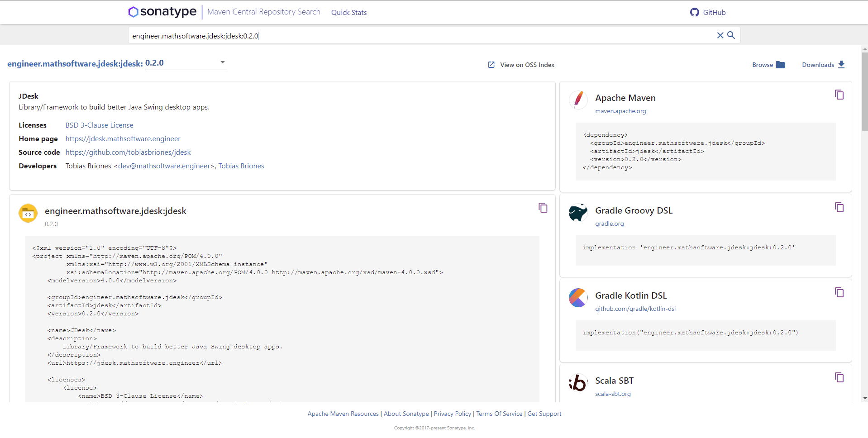
Task: Click the Kotlin logo icon
Action: pyautogui.click(x=578, y=298)
